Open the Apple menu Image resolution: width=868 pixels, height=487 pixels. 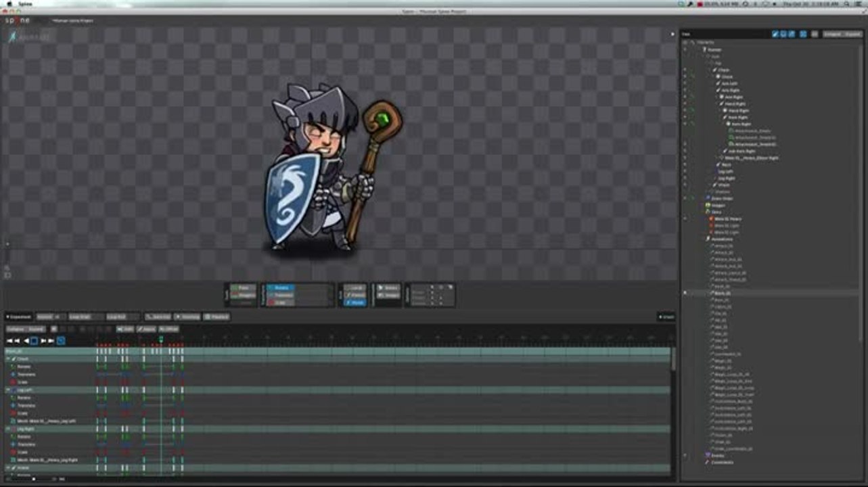click(8, 3)
